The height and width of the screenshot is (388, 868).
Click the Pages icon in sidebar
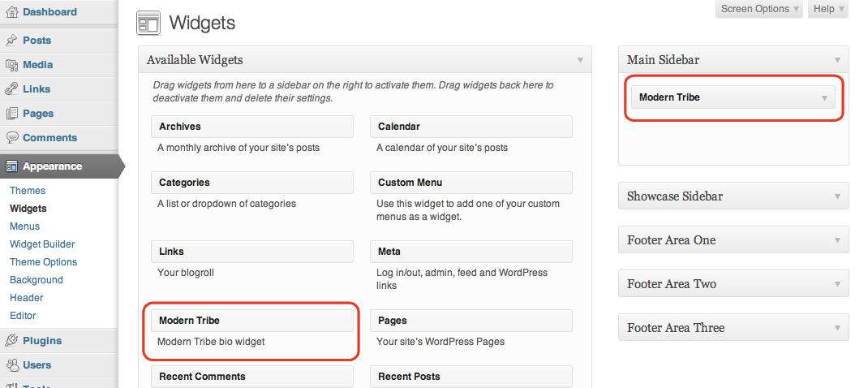click(x=11, y=114)
